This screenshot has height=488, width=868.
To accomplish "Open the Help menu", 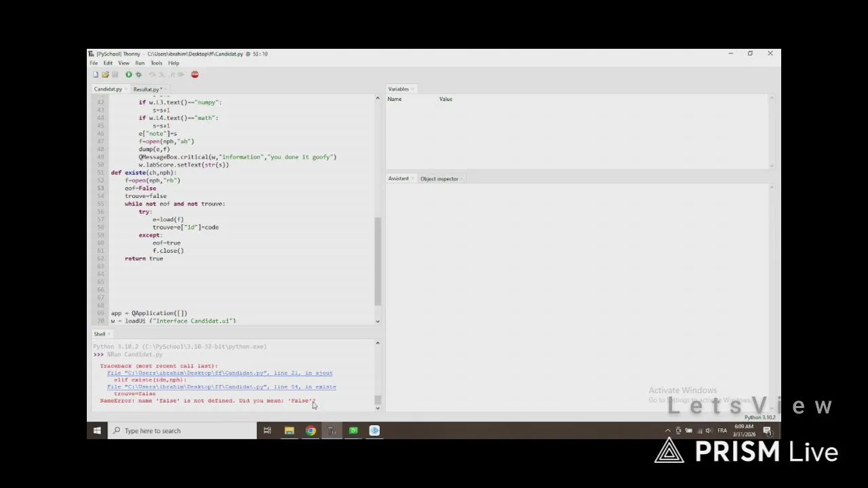I will tap(174, 63).
